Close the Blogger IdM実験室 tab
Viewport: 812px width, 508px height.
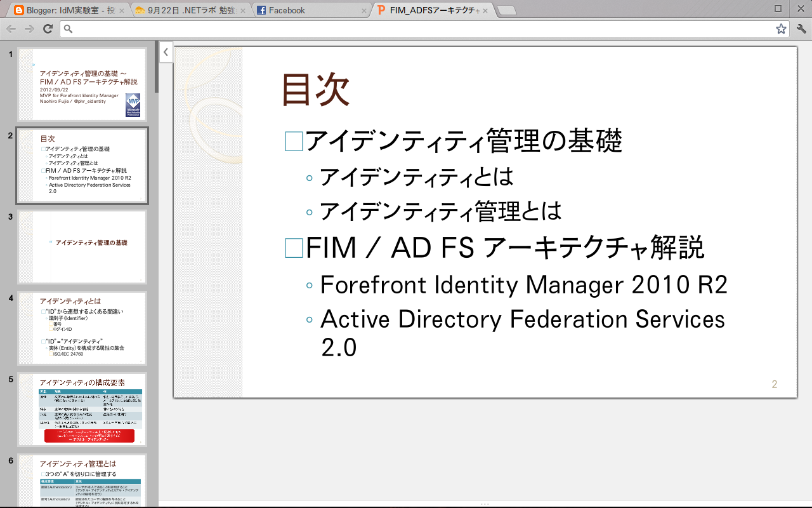121,10
